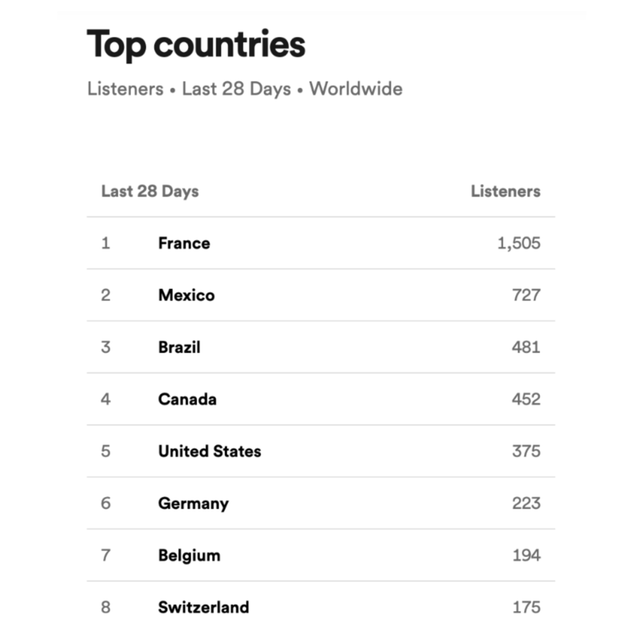Click the Listeners column header
This screenshot has width=644, height=644.
[506, 191]
